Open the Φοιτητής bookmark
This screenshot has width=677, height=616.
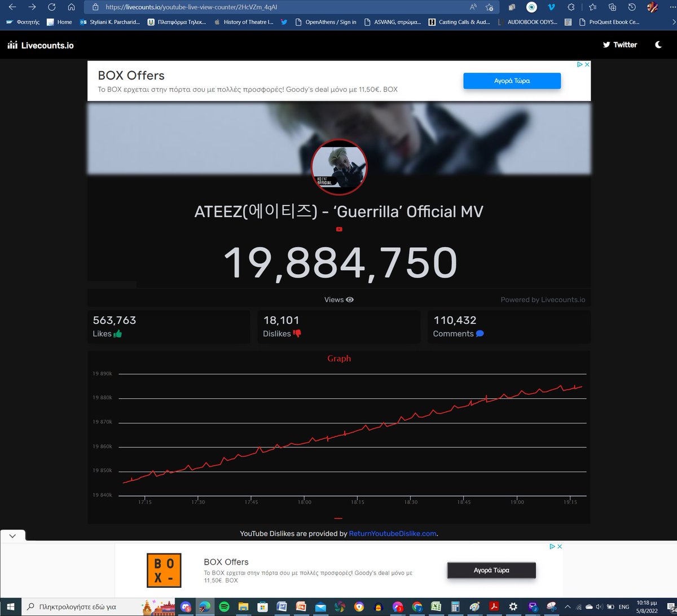[x=23, y=22]
